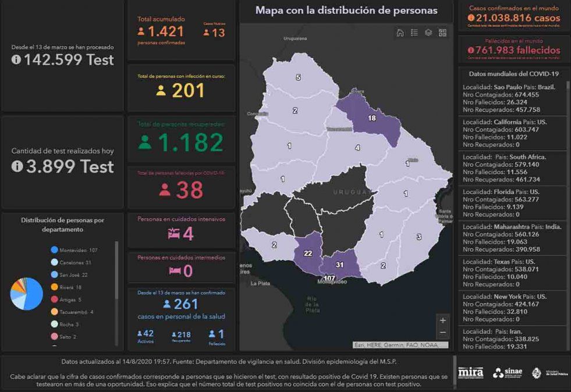
Task: Open the basemap gallery grid icon
Action: point(442,33)
